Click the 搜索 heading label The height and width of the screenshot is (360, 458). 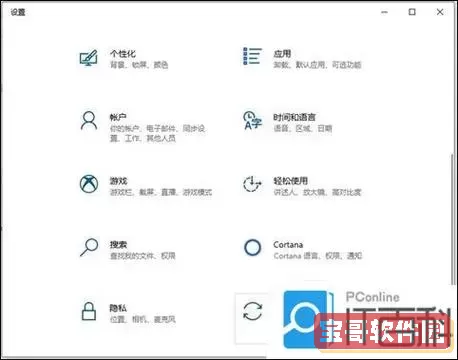click(x=118, y=245)
